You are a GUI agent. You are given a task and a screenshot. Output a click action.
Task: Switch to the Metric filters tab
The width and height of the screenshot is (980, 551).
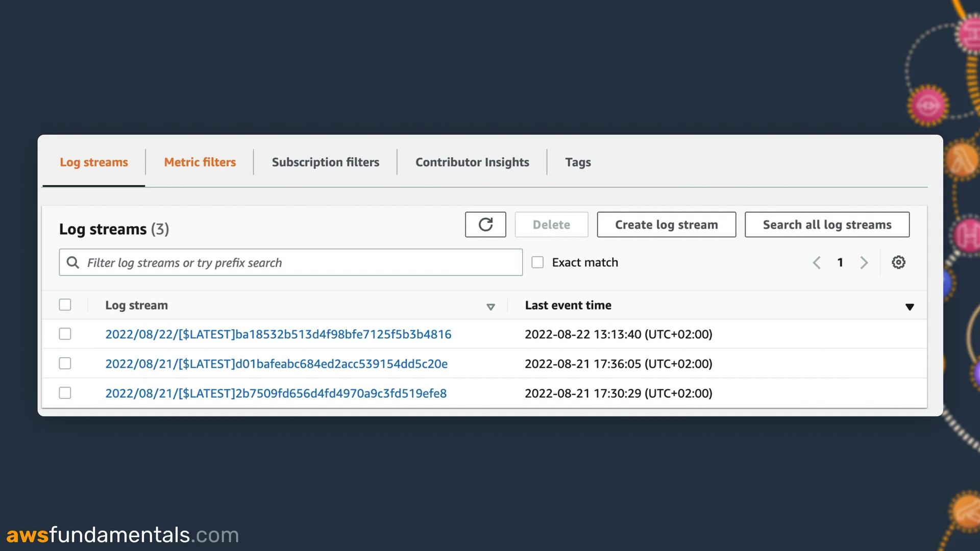pyautogui.click(x=200, y=162)
